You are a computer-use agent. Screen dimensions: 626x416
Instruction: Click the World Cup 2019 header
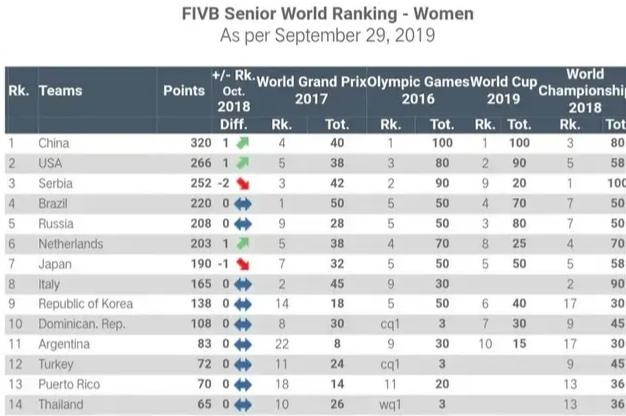(x=503, y=90)
